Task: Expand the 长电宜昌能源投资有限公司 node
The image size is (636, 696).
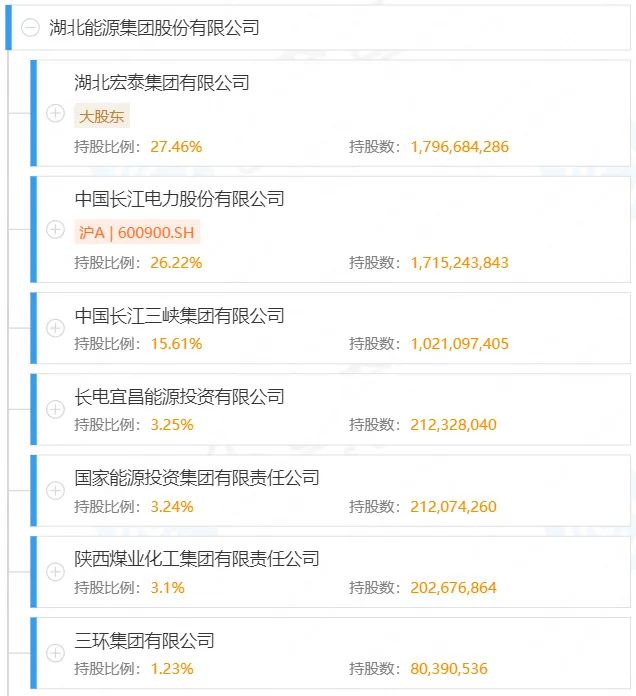Action: pyautogui.click(x=56, y=409)
